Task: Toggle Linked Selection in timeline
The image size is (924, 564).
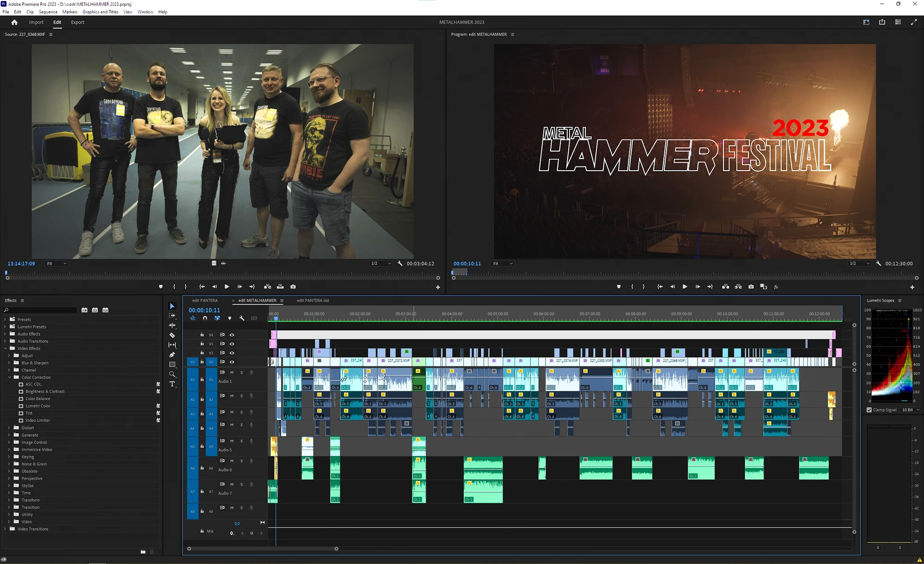Action: pos(217,318)
